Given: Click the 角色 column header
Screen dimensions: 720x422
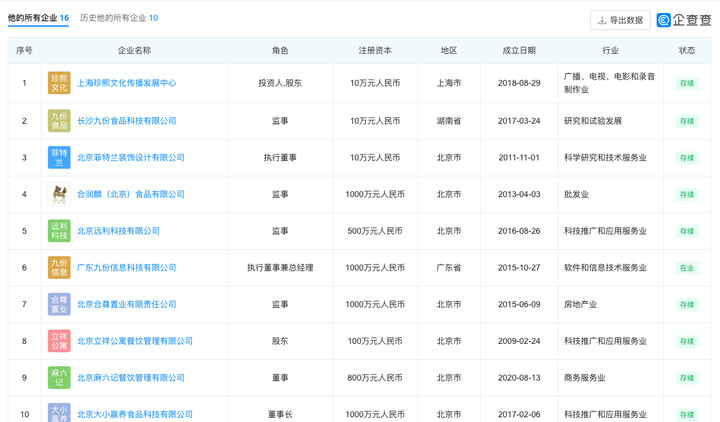Looking at the screenshot, I should tap(280, 51).
